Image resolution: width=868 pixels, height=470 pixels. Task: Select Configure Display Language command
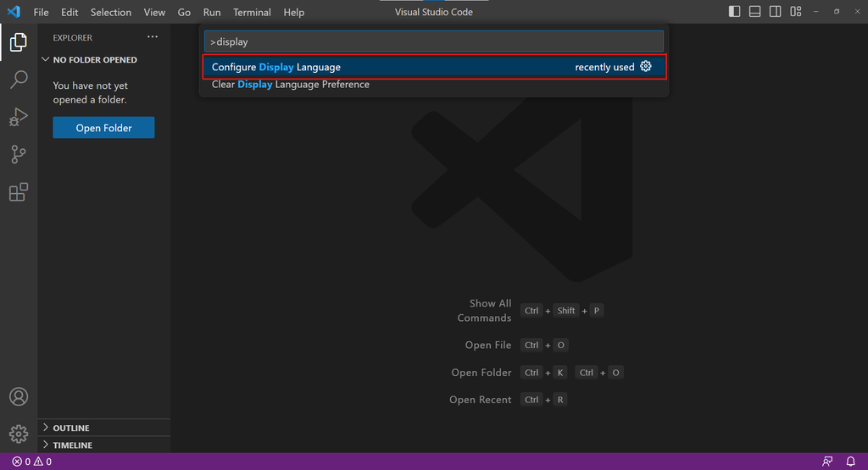pos(434,67)
